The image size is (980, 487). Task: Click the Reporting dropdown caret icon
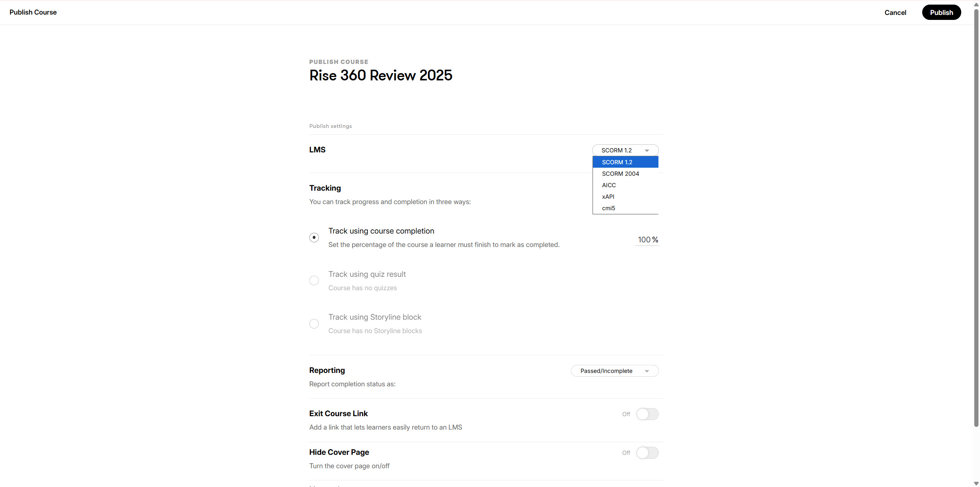coord(647,371)
